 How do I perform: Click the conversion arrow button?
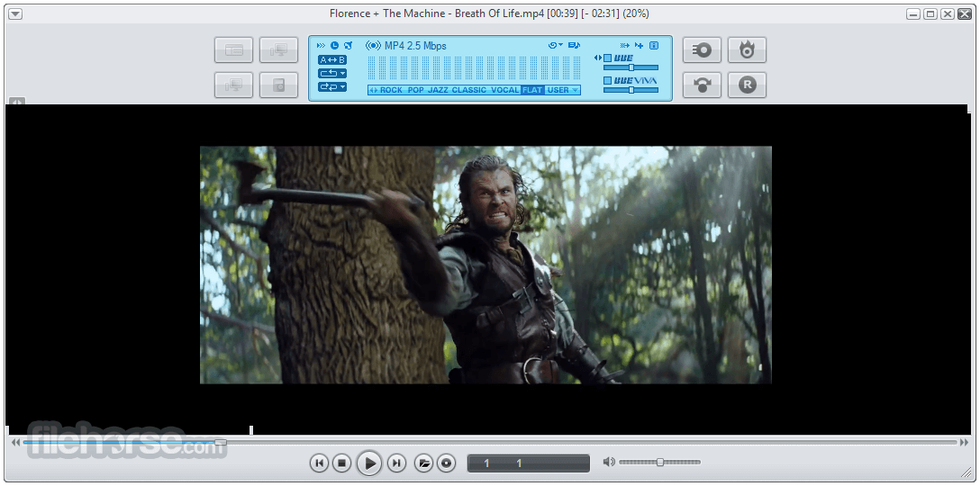702,85
